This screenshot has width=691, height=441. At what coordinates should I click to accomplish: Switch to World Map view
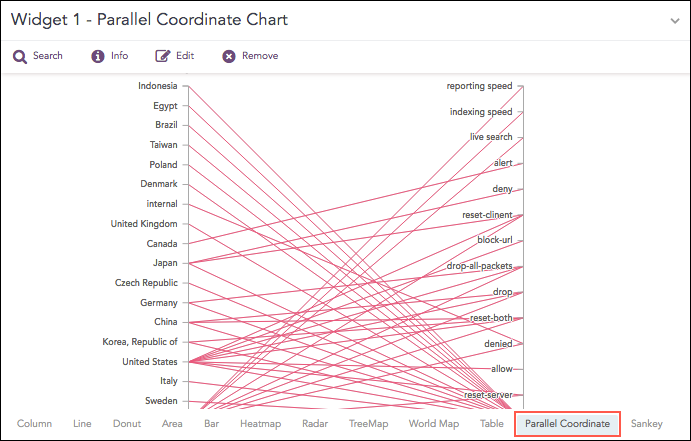coord(434,424)
